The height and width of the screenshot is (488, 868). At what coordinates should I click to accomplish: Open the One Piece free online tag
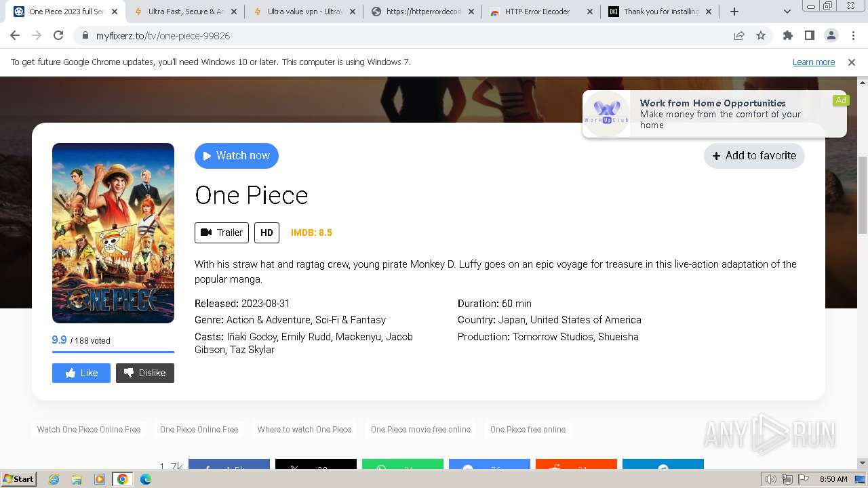coord(528,429)
